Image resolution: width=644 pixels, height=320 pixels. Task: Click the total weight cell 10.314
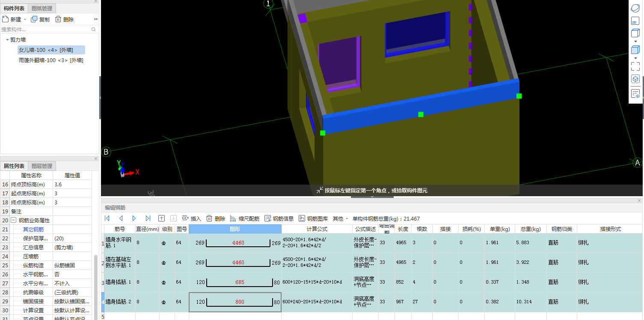[x=531, y=302]
